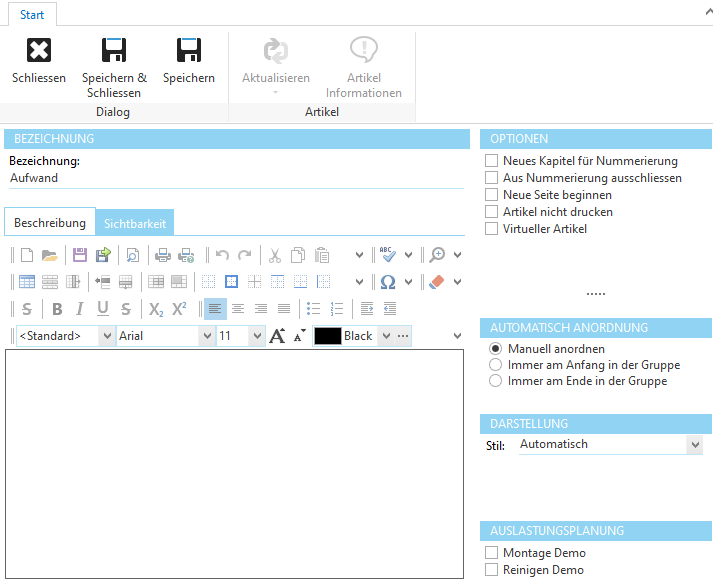The width and height of the screenshot is (713, 584).
Task: Check the 'Virtueller Artikel' option
Action: (491, 229)
